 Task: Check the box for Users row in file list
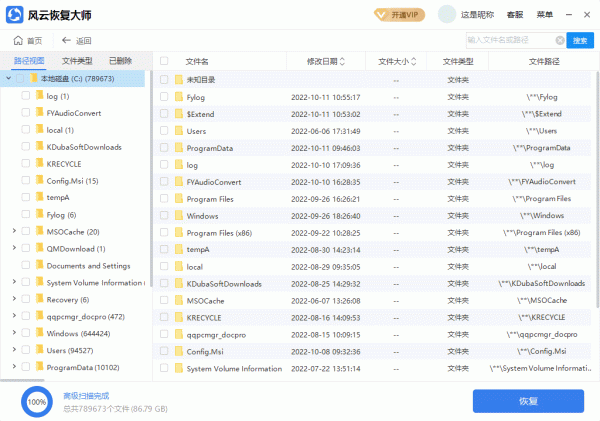pos(164,131)
